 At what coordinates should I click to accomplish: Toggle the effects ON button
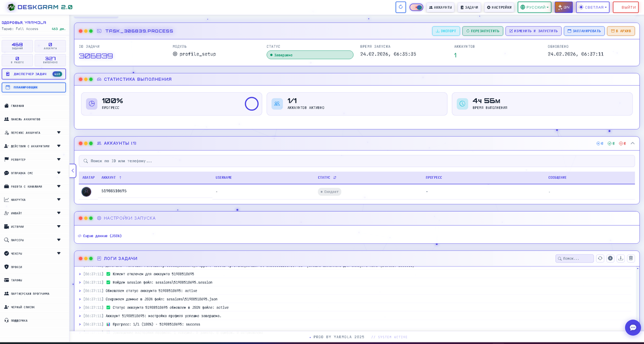(563, 8)
